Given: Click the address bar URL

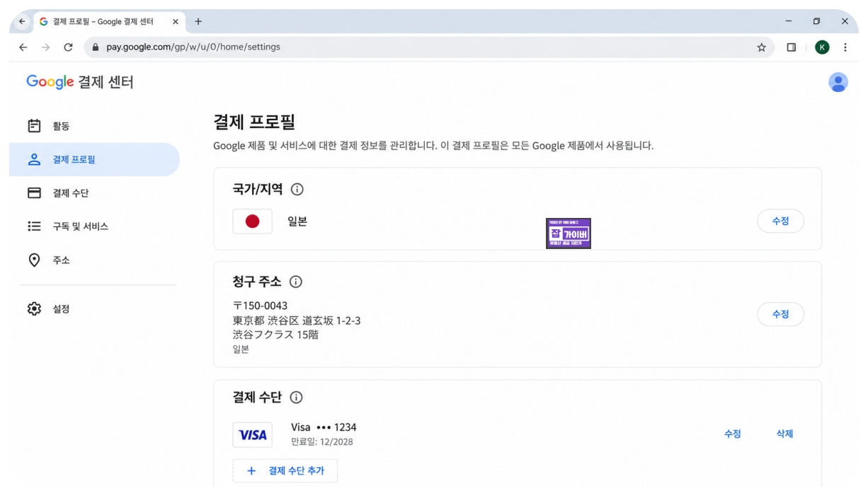Looking at the screenshot, I should [193, 47].
